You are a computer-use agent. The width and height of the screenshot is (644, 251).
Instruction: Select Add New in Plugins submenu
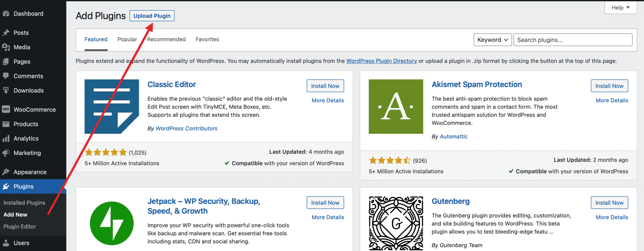click(15, 215)
